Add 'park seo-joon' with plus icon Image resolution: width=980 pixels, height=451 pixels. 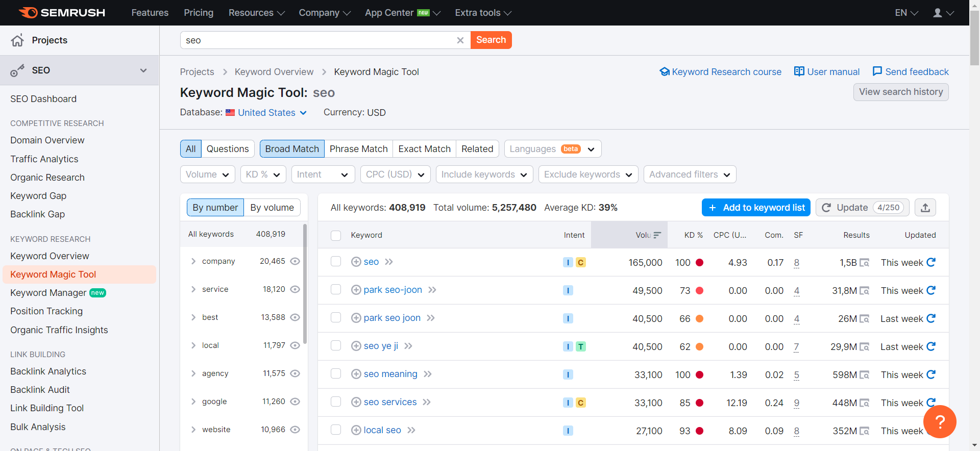356,290
